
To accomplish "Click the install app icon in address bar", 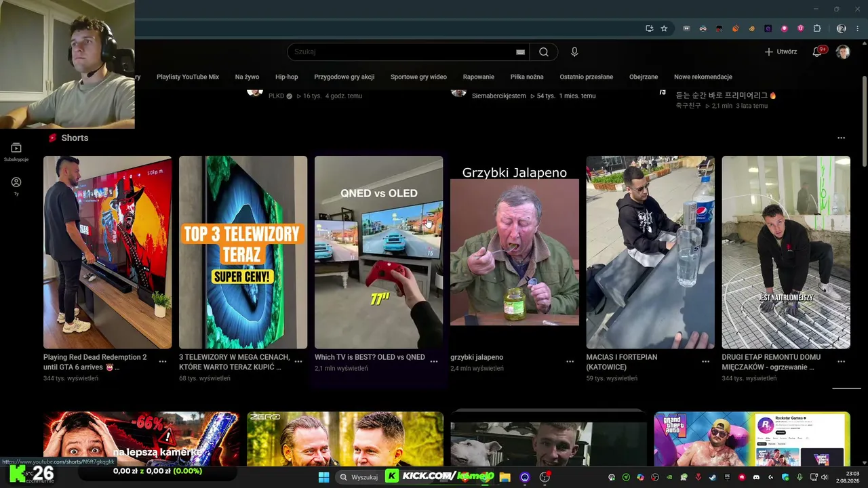I will 649,28.
